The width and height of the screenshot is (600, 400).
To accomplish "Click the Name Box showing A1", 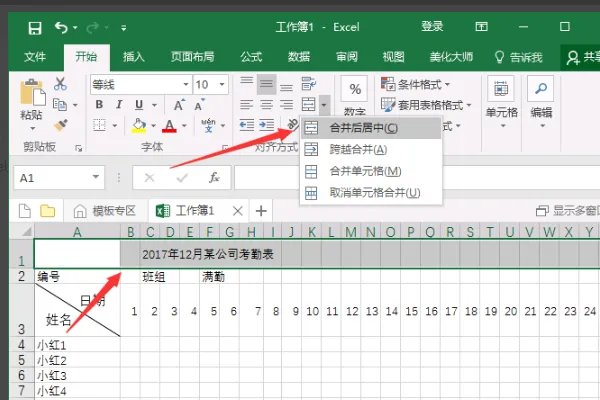I will [59, 178].
